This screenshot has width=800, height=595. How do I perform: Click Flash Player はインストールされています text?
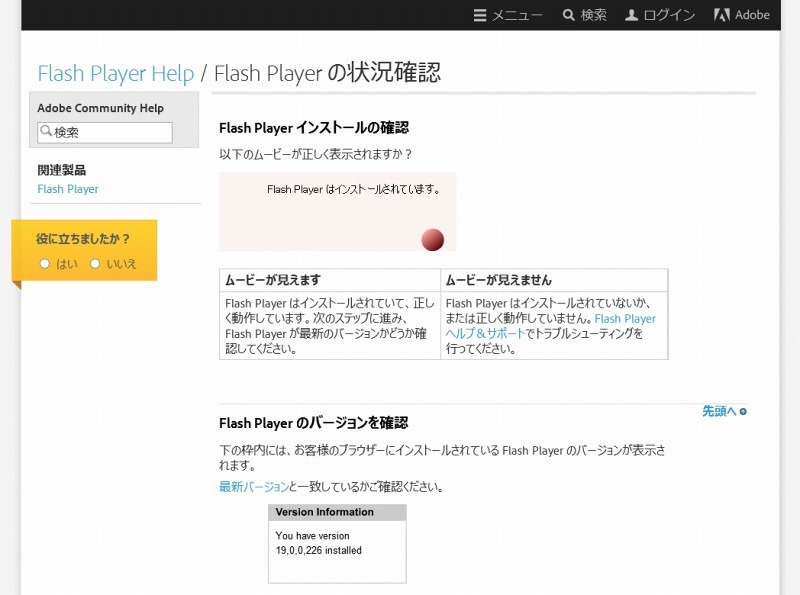click(353, 189)
